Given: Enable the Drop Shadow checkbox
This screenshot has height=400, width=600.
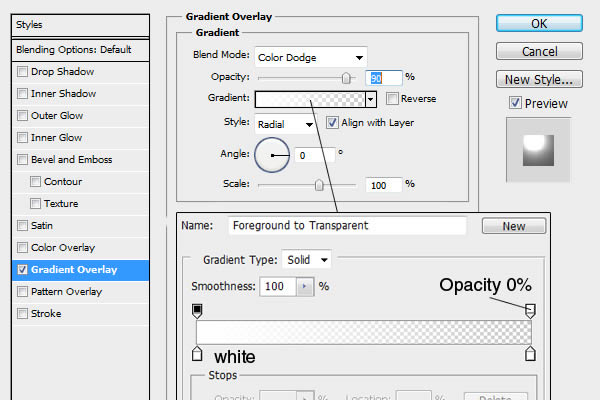Looking at the screenshot, I should [x=22, y=72].
